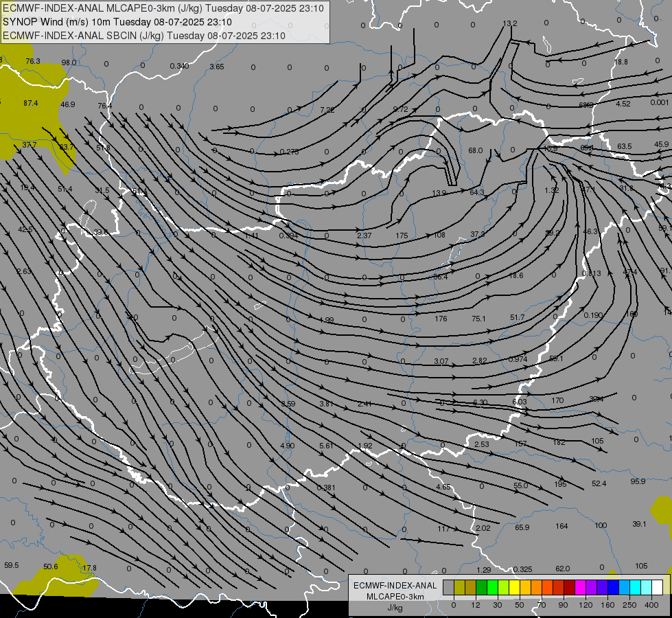Click the legend label 'MLCAPE0-3km'
The height and width of the screenshot is (618, 672).
point(395,597)
